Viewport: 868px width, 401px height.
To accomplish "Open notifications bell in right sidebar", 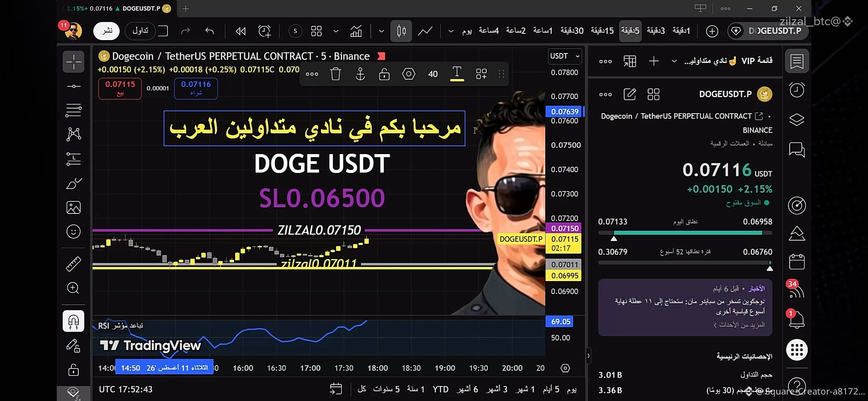I will coord(796,320).
